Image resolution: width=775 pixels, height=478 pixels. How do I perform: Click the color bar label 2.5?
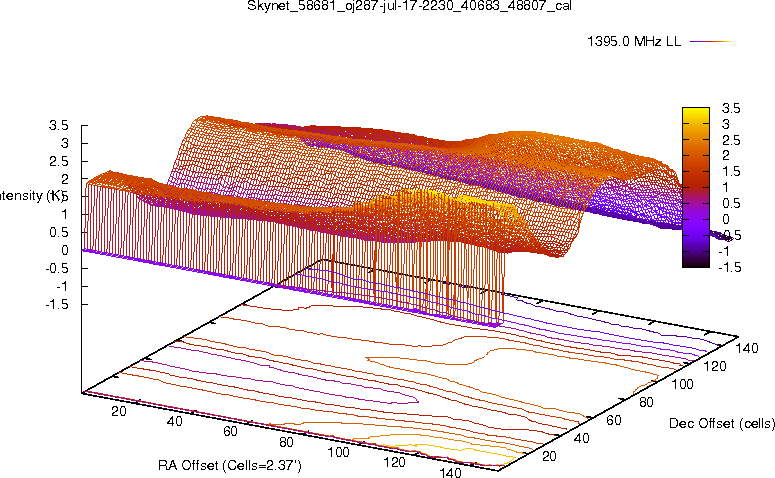pos(731,140)
